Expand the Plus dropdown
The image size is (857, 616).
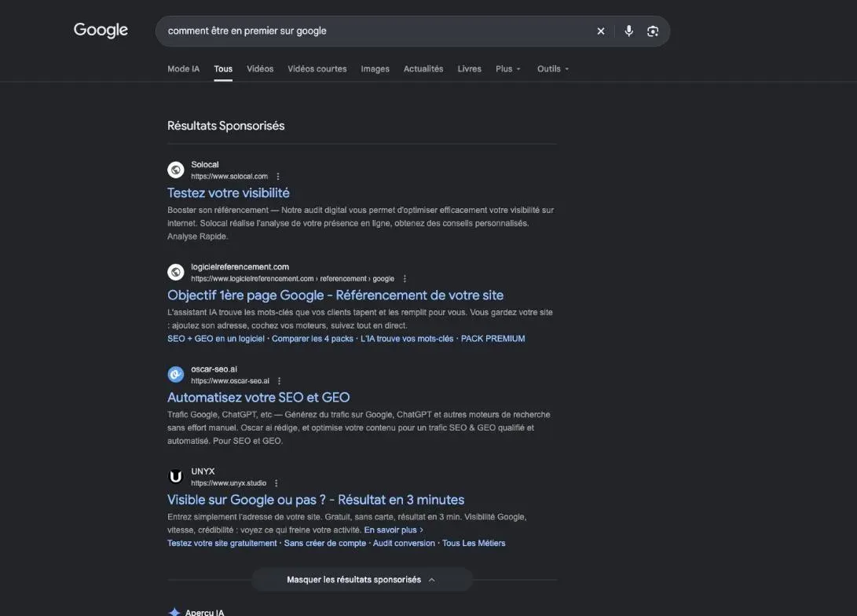pos(507,69)
